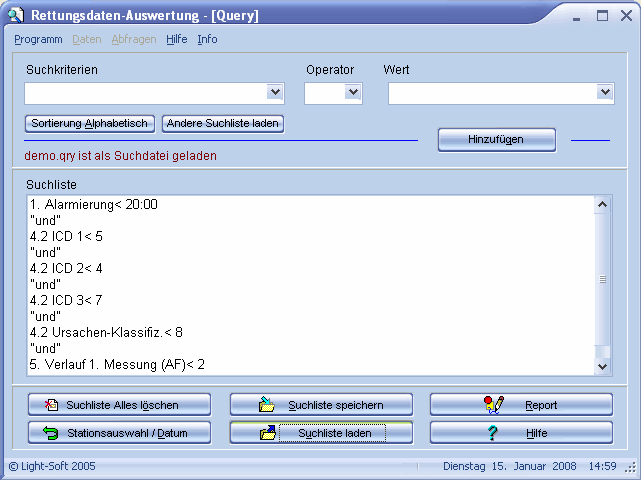Click Sortierung Alphabetisch button
The width and height of the screenshot is (641, 480).
click(90, 123)
